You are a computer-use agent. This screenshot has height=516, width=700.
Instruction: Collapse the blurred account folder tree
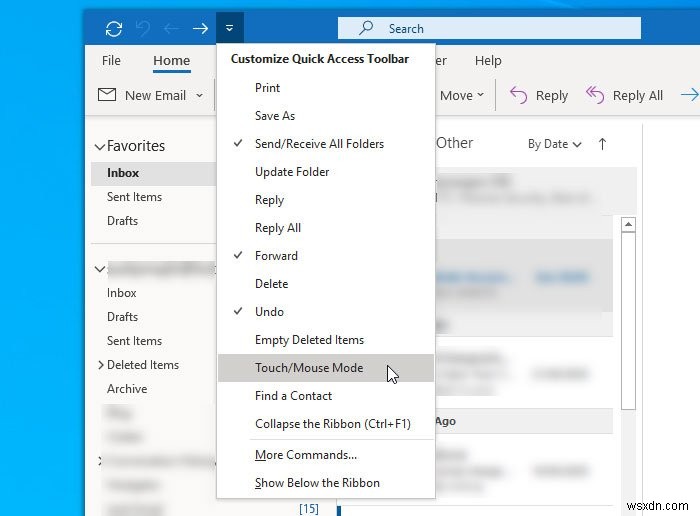tap(100, 269)
